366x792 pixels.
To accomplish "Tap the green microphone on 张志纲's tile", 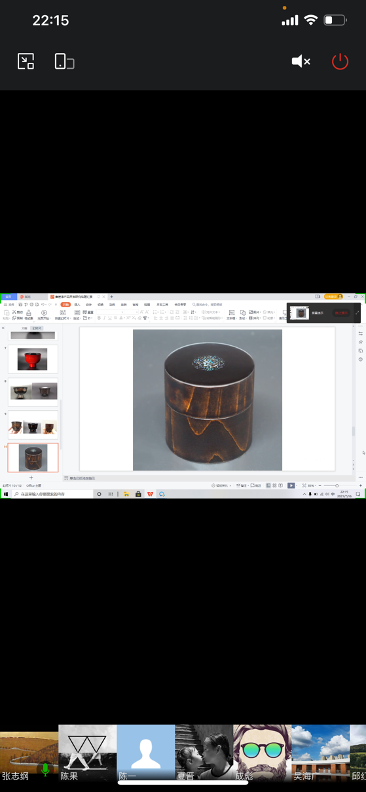I will pyautogui.click(x=45, y=770).
